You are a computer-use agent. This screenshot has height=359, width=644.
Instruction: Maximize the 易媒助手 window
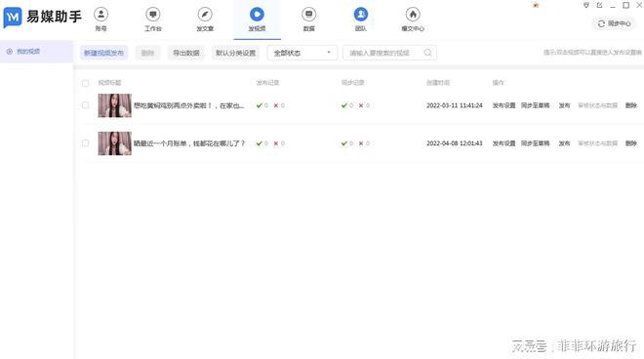[625, 5]
